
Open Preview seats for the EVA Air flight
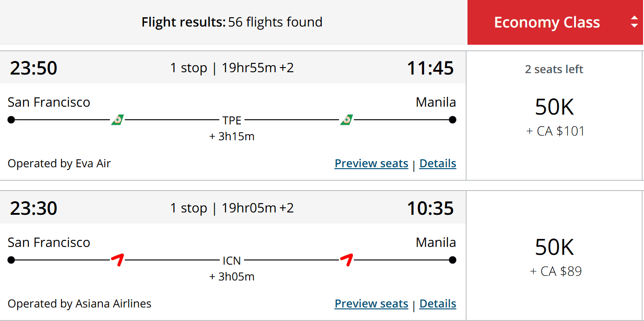pyautogui.click(x=371, y=163)
